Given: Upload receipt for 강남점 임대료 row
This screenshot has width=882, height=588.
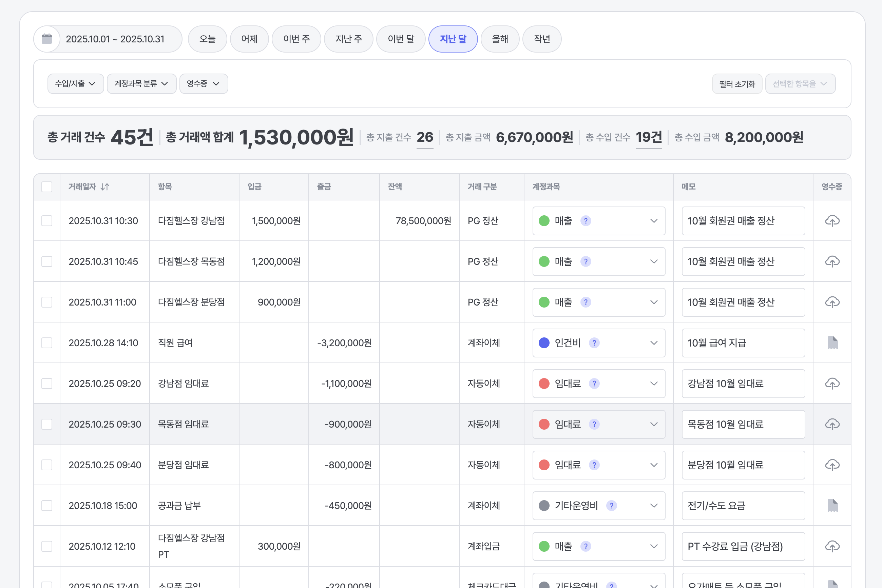Looking at the screenshot, I should click(x=832, y=384).
